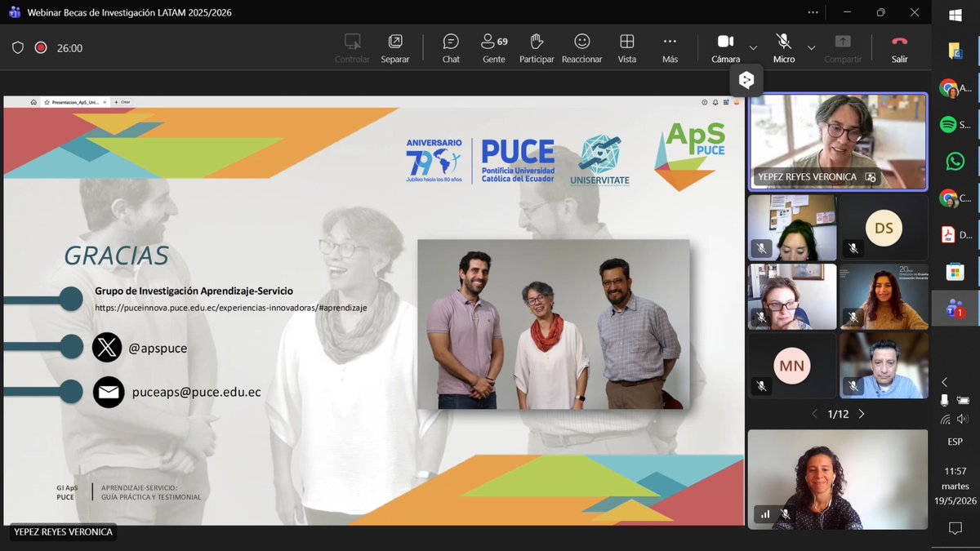Go to next participants page
The image size is (980, 551).
[x=861, y=414]
